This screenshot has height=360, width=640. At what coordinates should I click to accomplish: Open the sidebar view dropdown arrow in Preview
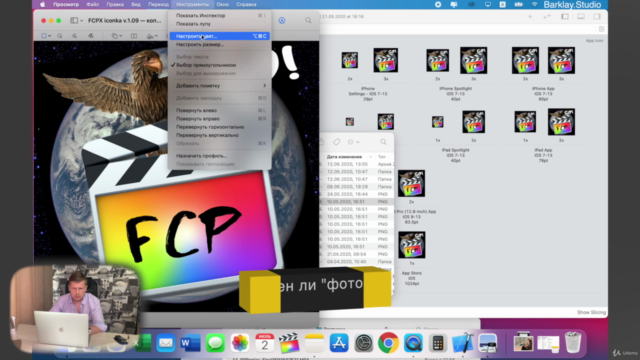82,21
